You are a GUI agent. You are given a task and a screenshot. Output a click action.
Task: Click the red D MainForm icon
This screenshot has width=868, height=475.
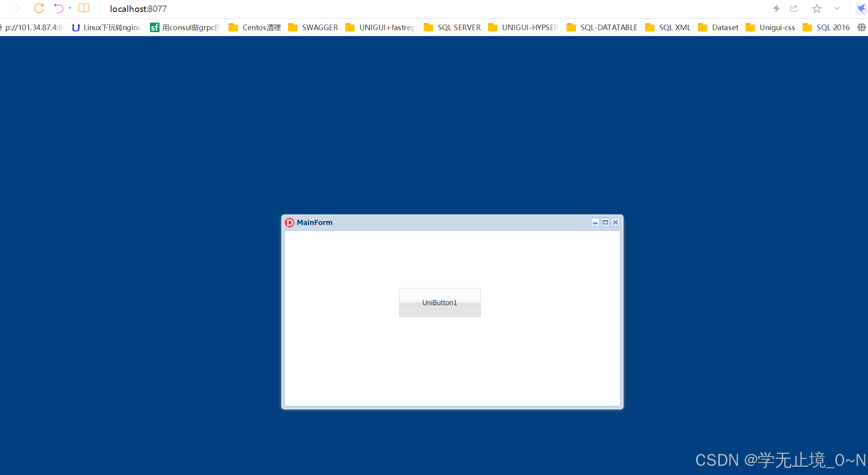(x=290, y=223)
